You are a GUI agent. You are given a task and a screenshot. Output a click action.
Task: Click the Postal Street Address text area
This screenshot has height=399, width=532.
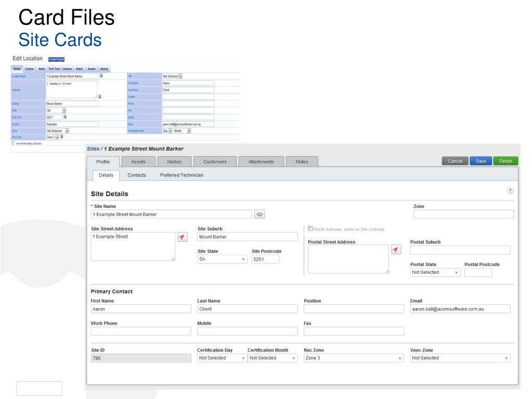click(x=348, y=259)
